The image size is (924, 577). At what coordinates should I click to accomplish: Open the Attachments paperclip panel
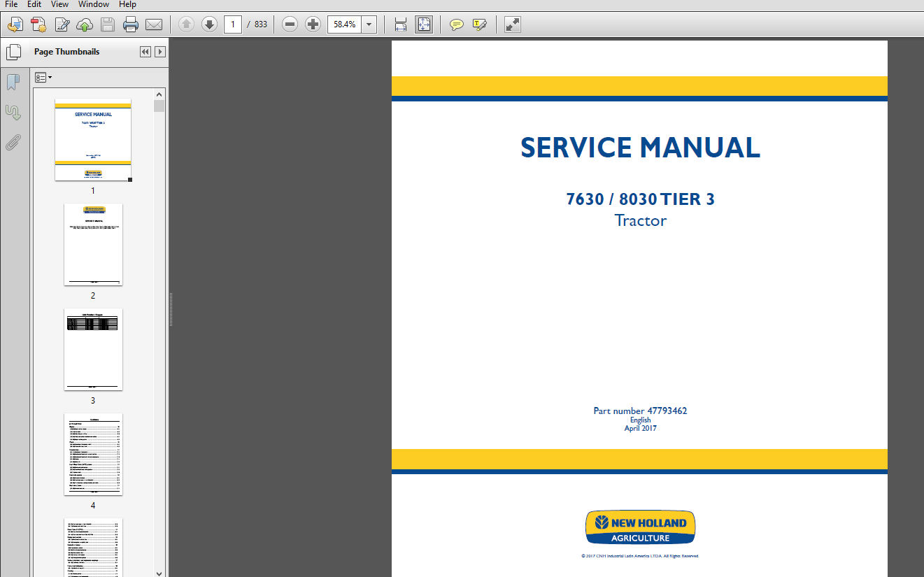coord(13,143)
